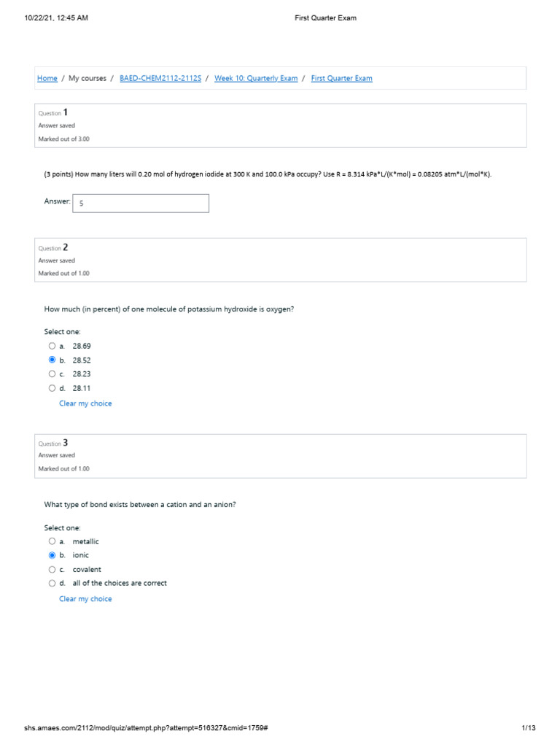Click My courses in the breadcrumb
This screenshot has height=747, width=560.
tap(87, 79)
